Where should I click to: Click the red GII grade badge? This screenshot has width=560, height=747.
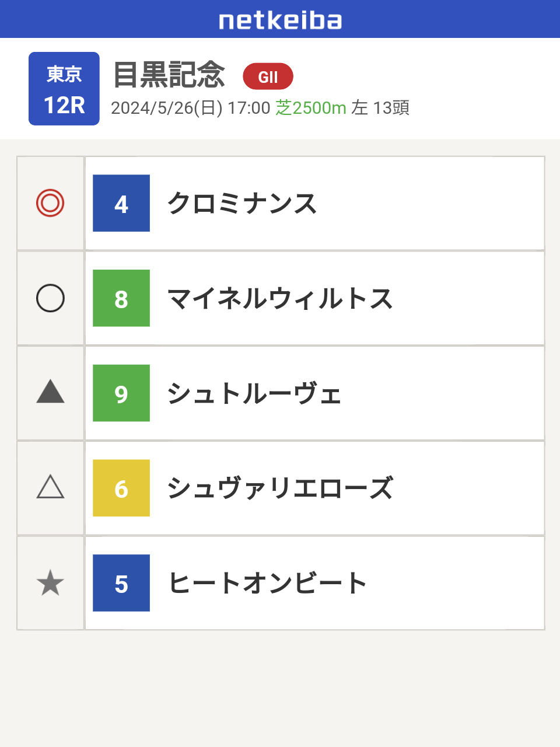click(268, 76)
